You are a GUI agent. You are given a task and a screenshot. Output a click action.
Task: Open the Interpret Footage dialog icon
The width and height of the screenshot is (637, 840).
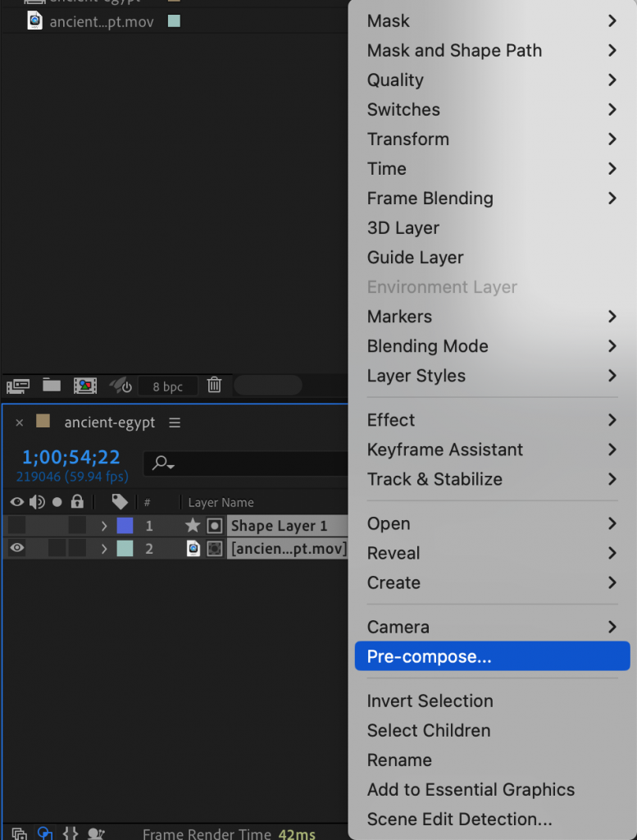coord(18,385)
